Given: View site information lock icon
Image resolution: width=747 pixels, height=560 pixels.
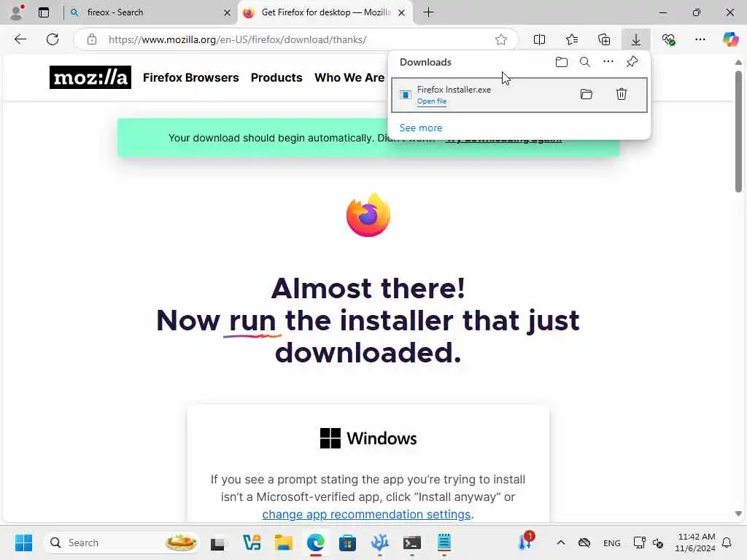Looking at the screenshot, I should (92, 39).
